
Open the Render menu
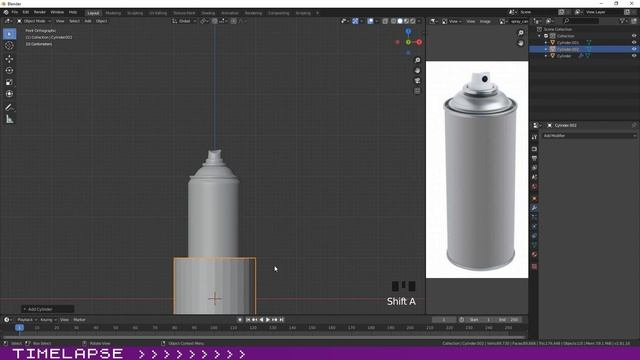point(40,13)
